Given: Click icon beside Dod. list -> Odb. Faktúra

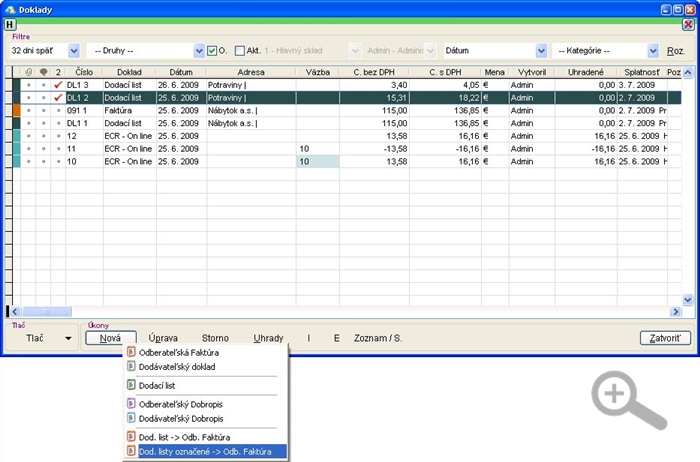Looking at the screenshot, I should (x=130, y=437).
